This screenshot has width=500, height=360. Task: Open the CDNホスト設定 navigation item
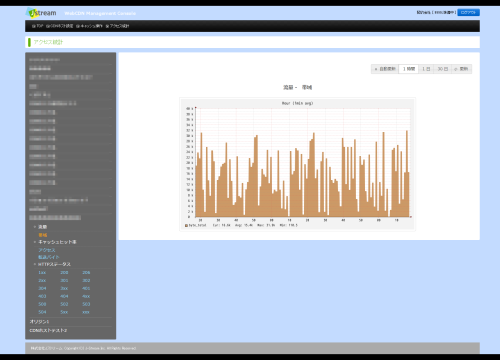[x=60, y=26]
